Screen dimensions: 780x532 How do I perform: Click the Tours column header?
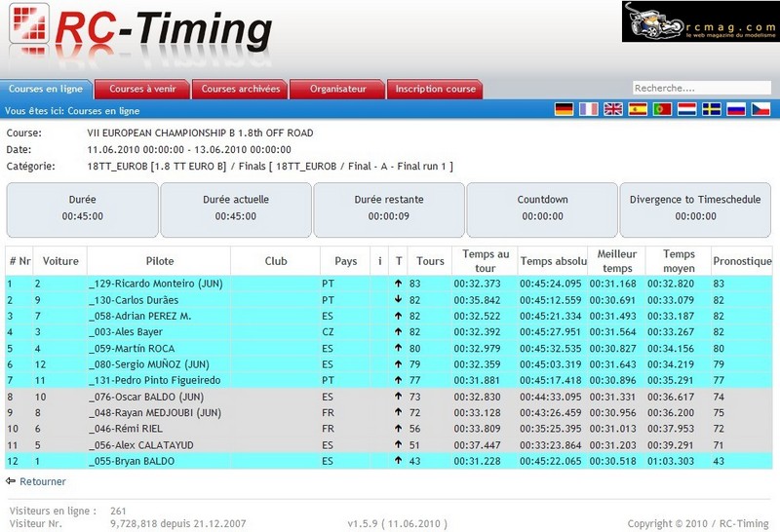[x=430, y=261]
